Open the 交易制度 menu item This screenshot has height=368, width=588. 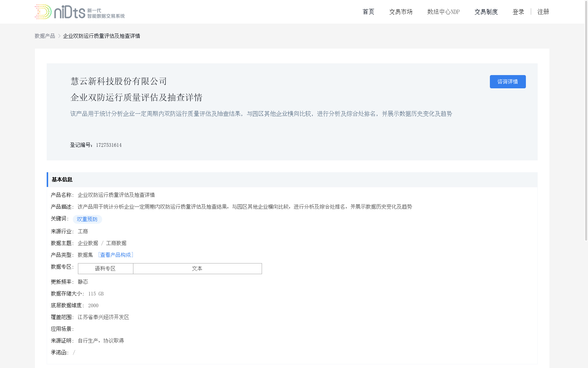pos(486,12)
